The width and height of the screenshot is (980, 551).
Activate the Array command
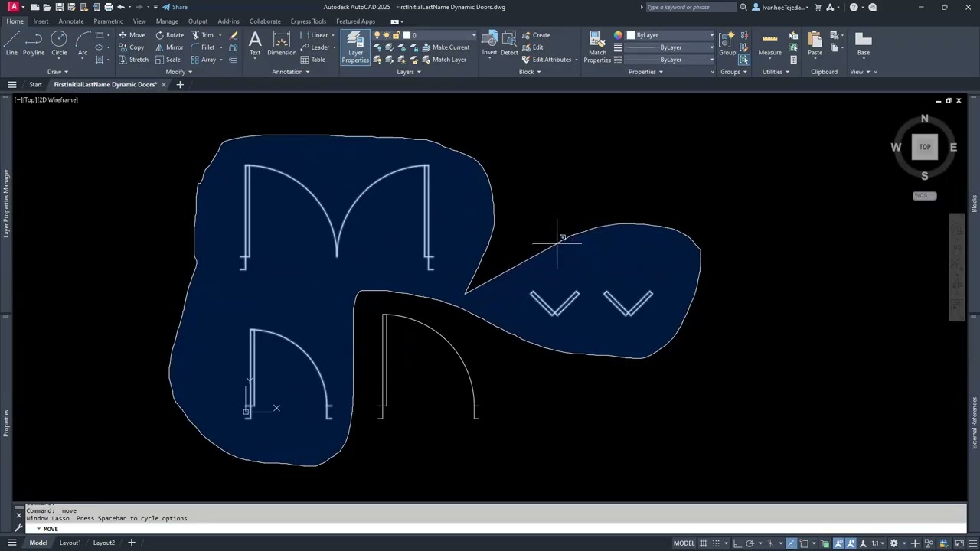coord(203,60)
